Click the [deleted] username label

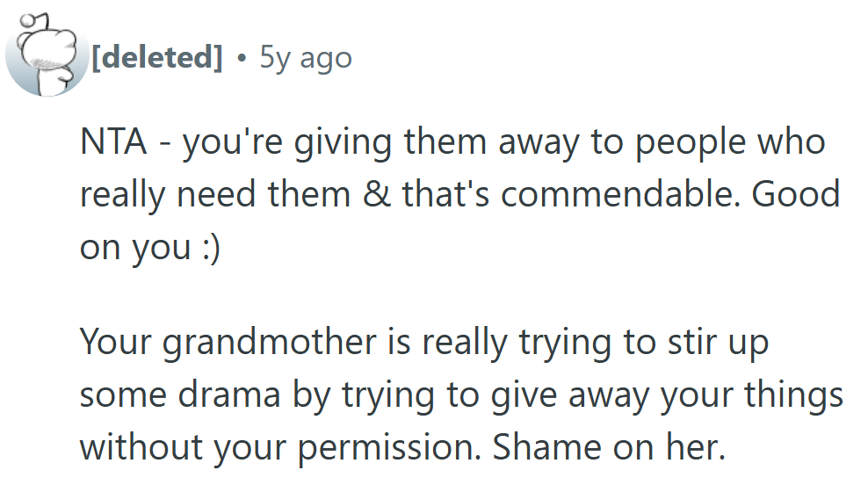pos(156,58)
